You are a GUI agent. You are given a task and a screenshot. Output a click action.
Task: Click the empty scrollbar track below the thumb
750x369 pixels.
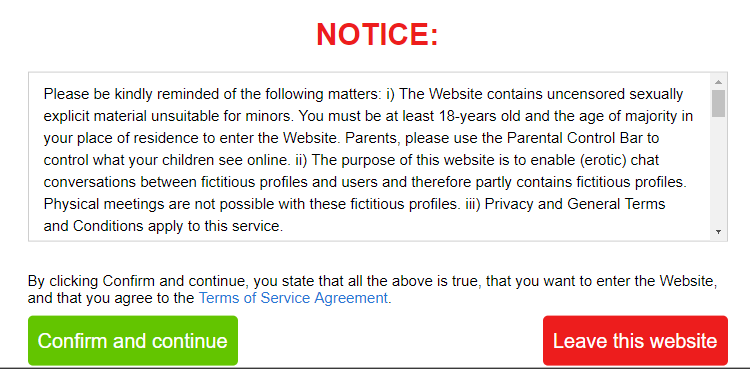coord(718,171)
